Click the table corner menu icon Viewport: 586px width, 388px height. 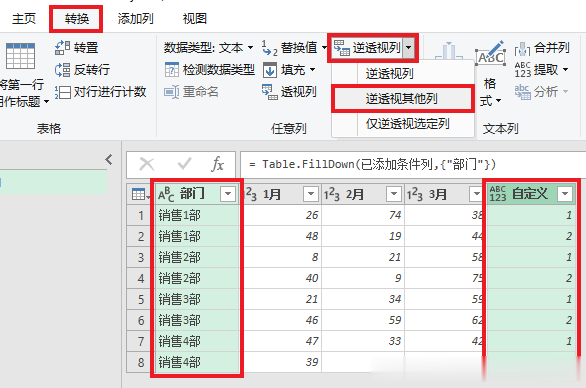140,194
